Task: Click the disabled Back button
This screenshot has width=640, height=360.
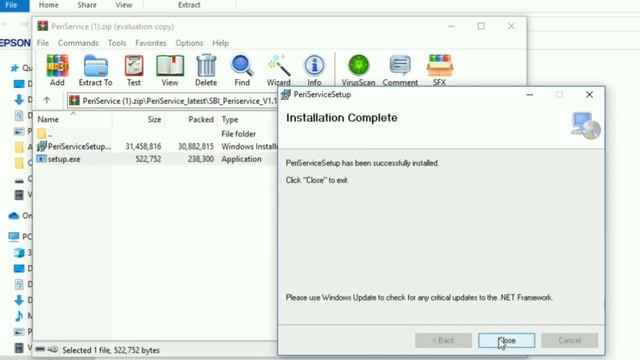Action: coord(444,340)
